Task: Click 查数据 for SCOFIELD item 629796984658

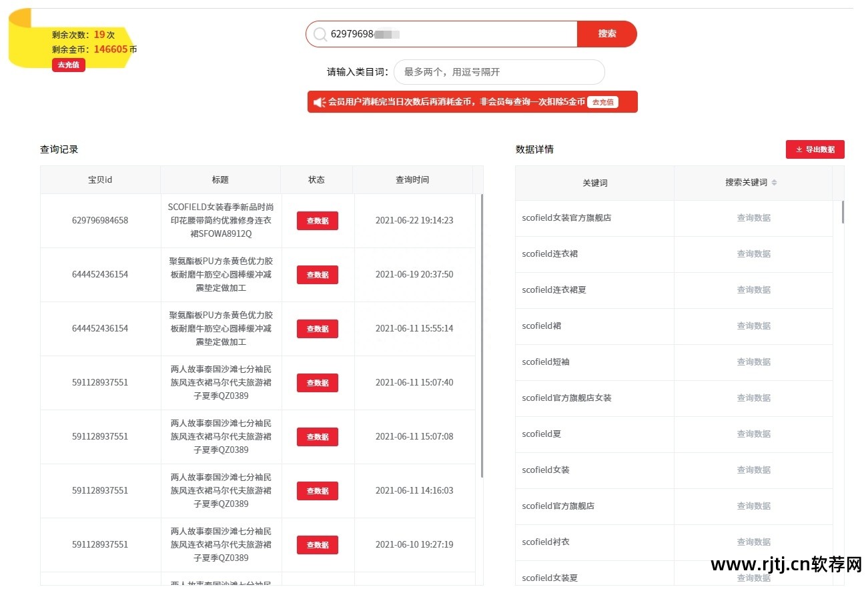Action: 317,221
